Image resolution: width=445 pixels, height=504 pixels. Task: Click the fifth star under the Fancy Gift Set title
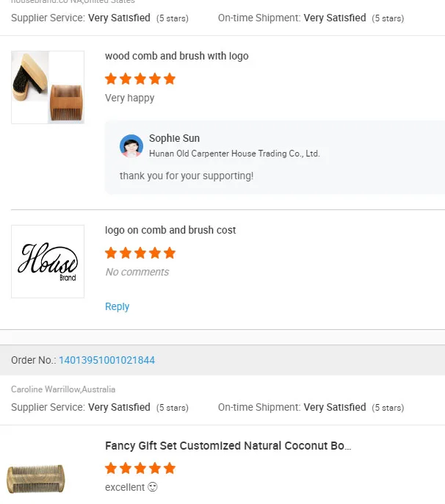(170, 468)
